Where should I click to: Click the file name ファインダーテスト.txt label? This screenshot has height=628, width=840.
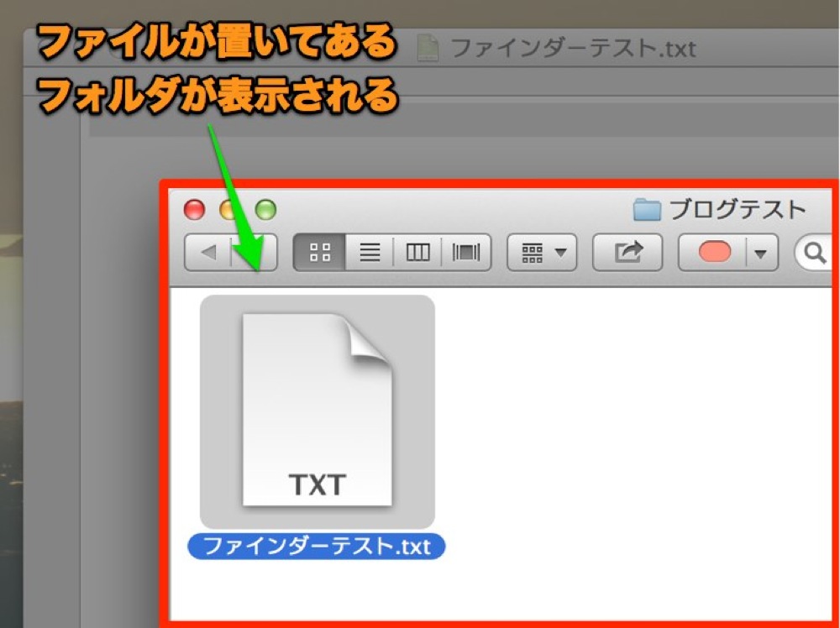[317, 547]
